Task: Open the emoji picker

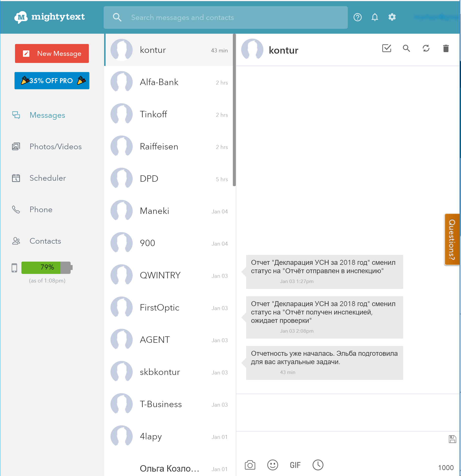Action: pos(273,465)
